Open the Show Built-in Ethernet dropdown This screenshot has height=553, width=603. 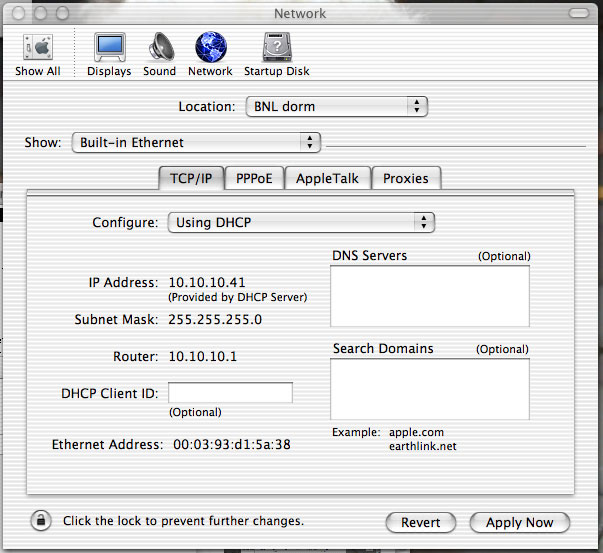tap(196, 142)
